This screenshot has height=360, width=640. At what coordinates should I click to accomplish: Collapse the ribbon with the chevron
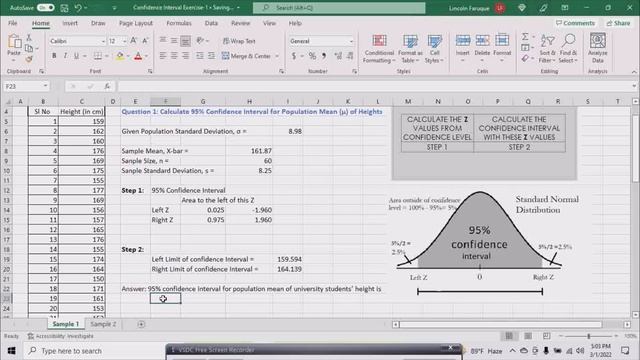pyautogui.click(x=634, y=72)
